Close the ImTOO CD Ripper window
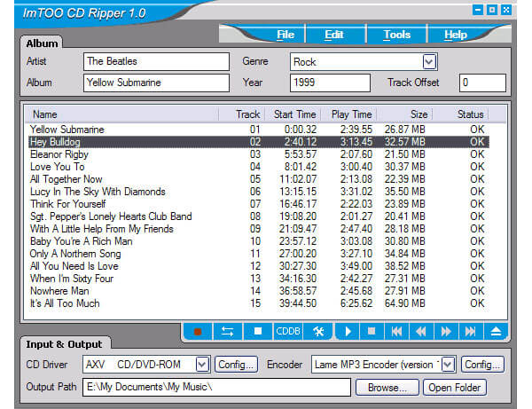Image resolution: width=532 pixels, height=409 pixels. [x=506, y=10]
